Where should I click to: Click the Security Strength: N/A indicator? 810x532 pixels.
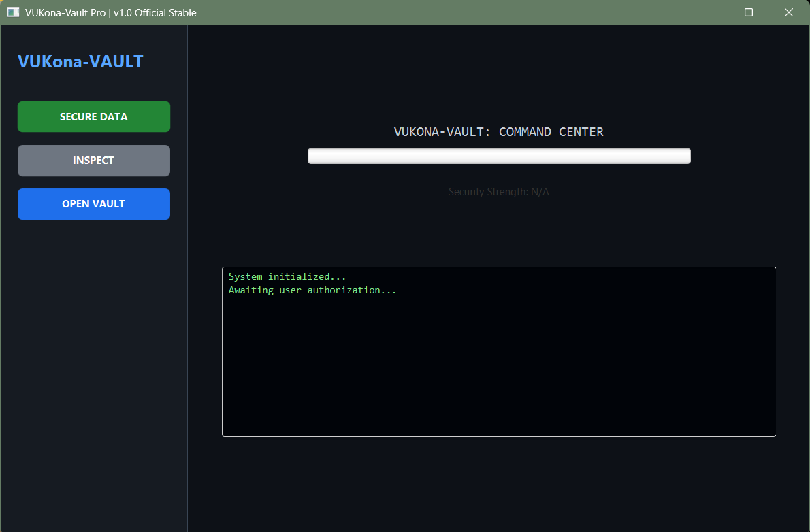click(499, 191)
